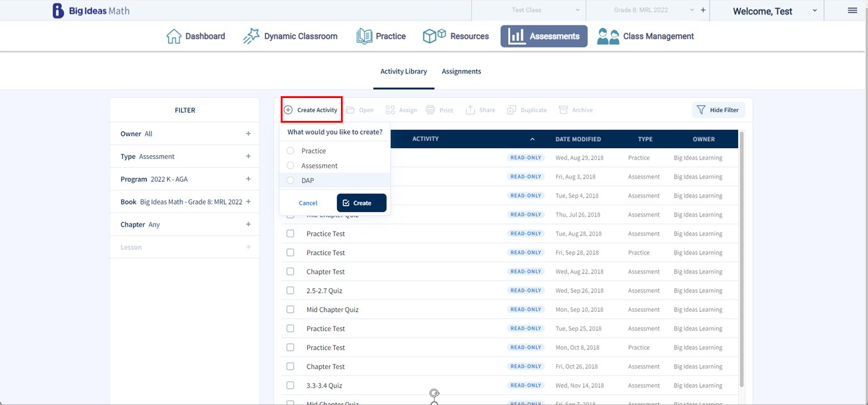The height and width of the screenshot is (405, 868).
Task: Click the date Wed, Nov 14, 2018
Action: (580, 385)
